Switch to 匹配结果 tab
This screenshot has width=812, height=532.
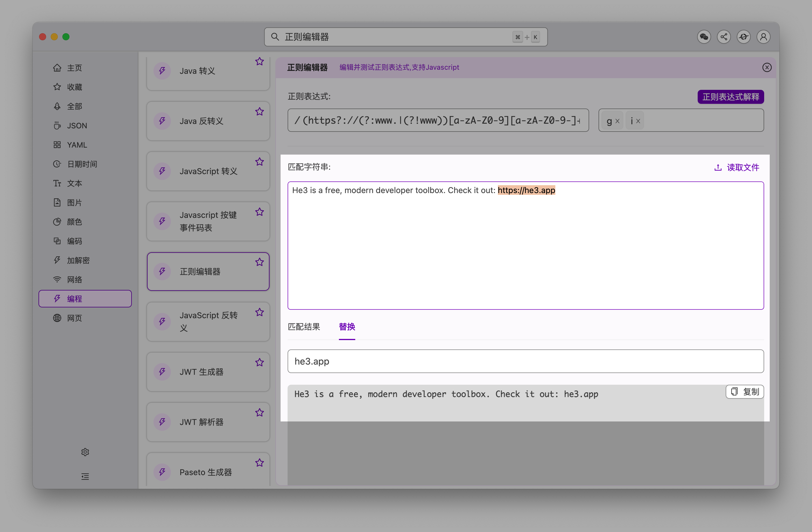point(304,327)
